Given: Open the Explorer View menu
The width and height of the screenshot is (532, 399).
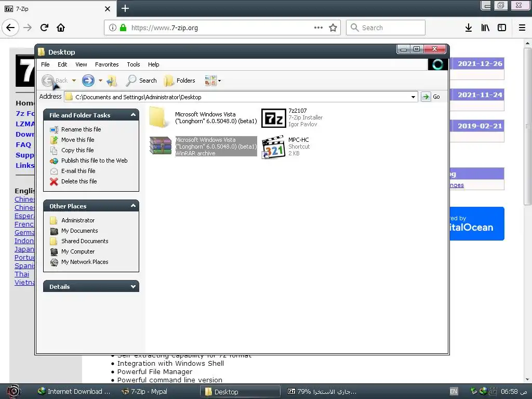Looking at the screenshot, I should (x=81, y=64).
